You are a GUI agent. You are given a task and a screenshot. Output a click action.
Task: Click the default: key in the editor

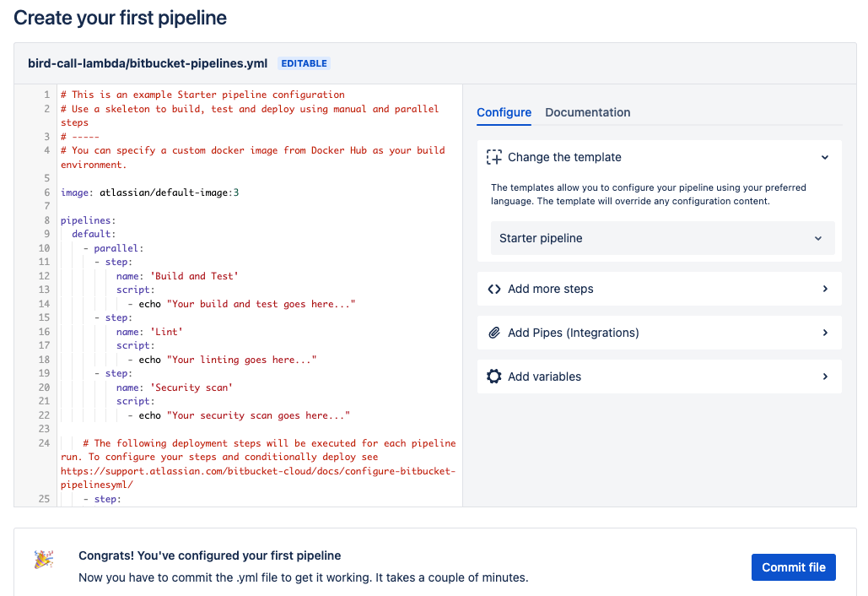pos(94,235)
